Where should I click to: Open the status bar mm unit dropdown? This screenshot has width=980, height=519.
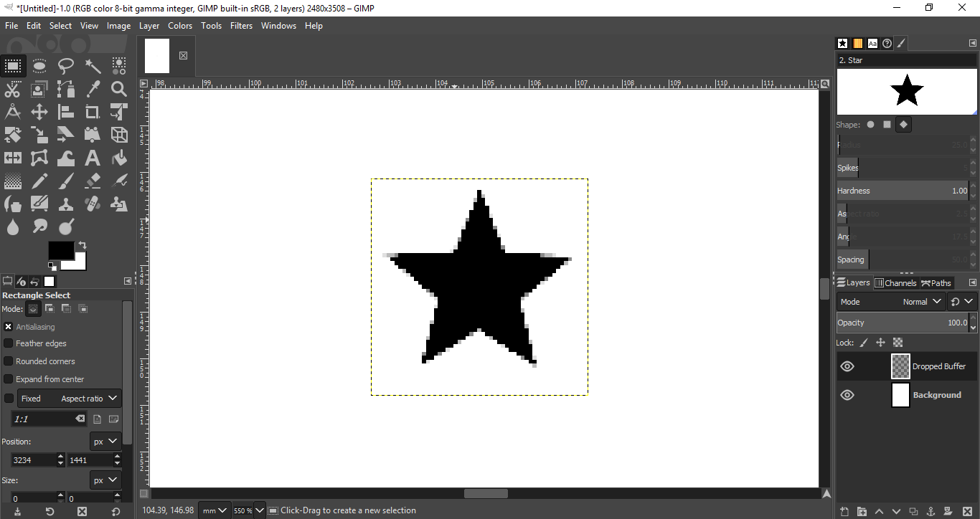point(215,510)
